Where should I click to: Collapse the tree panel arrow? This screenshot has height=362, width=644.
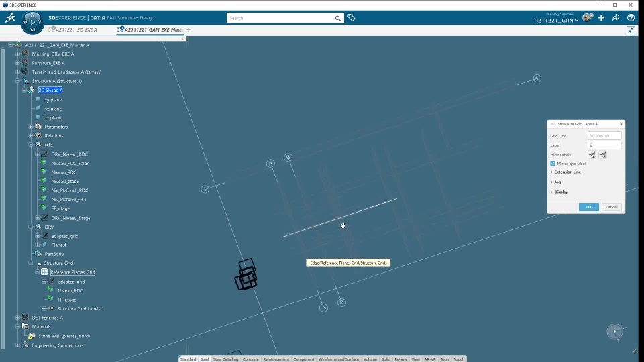pos(182,39)
